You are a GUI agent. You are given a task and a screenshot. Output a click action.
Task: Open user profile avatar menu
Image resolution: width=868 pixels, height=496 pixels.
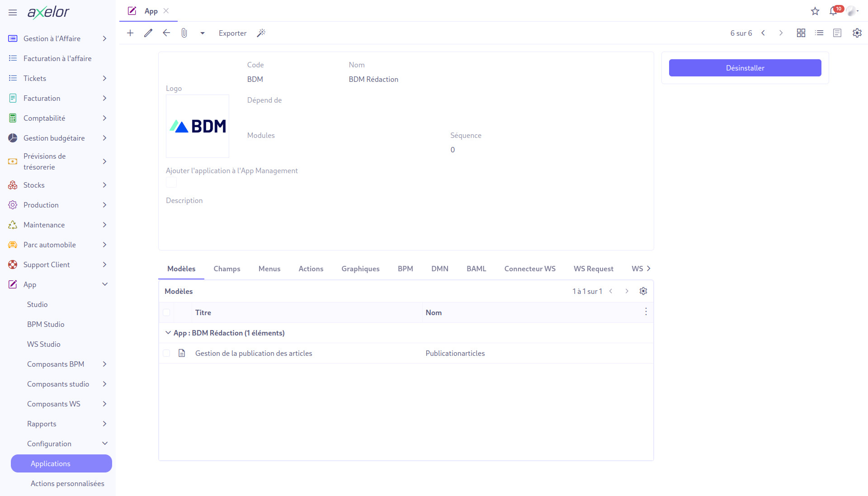tap(852, 11)
